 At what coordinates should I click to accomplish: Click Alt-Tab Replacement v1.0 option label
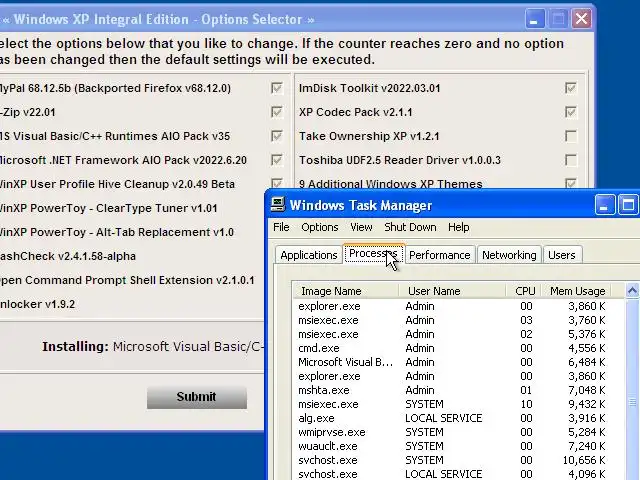(117, 232)
